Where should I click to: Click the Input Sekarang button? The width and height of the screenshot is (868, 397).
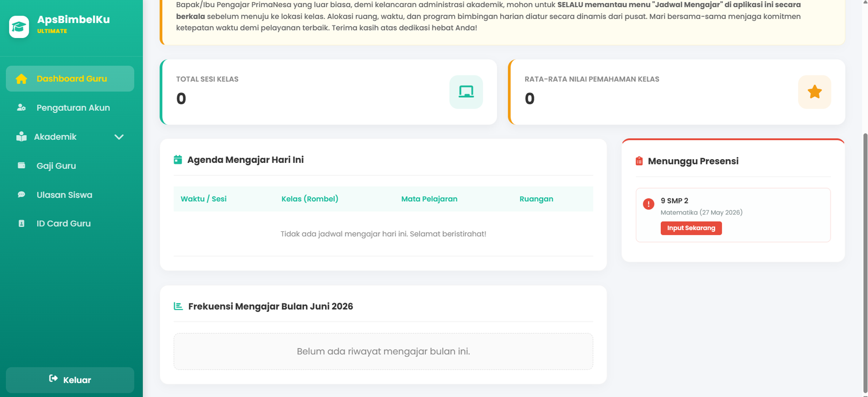[691, 228]
